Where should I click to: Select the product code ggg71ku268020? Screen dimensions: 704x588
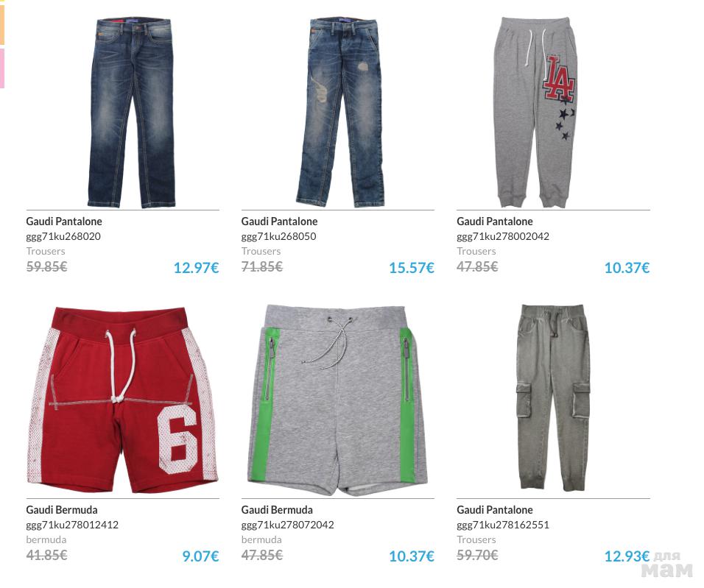click(63, 236)
